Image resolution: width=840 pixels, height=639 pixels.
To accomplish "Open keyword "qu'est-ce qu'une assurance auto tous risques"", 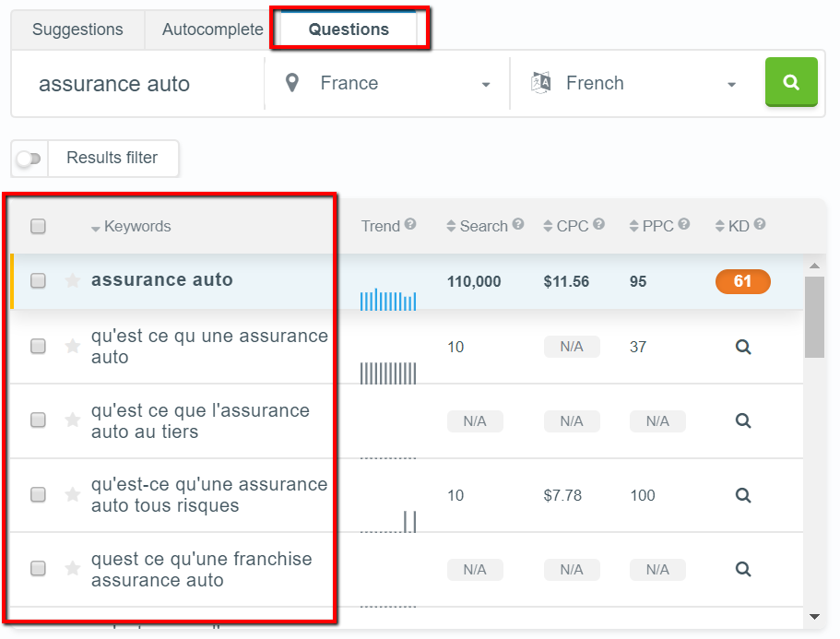I will point(209,494).
